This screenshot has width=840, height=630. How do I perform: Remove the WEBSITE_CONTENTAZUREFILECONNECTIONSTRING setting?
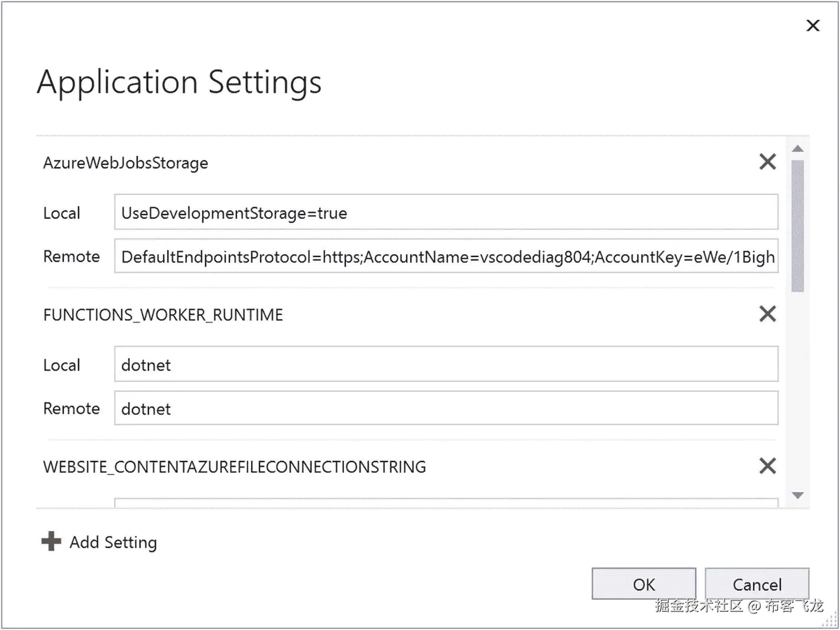767,466
